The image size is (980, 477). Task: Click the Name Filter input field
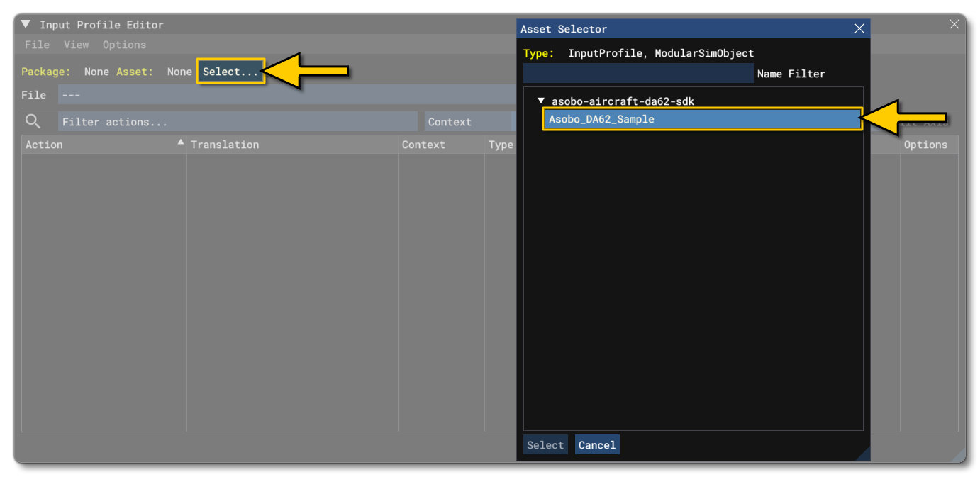[638, 73]
